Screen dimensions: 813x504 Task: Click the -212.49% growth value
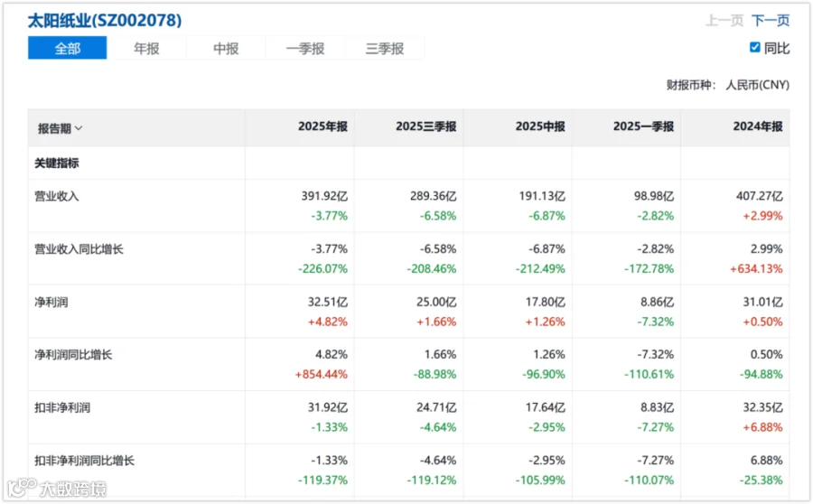[x=540, y=268]
